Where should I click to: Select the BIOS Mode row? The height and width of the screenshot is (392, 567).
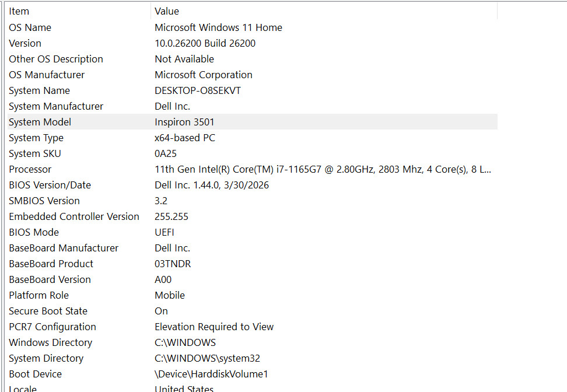pyautogui.click(x=253, y=232)
